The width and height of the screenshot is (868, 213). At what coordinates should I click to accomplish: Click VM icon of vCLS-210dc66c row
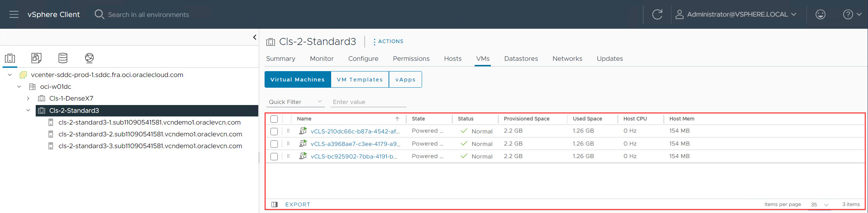(303, 131)
